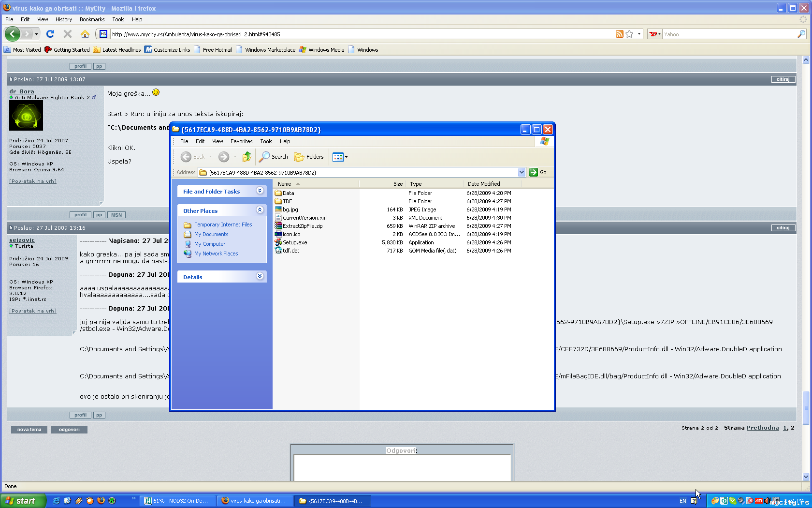
Task: Click the search magnifier in Yahoo box
Action: 801,34
